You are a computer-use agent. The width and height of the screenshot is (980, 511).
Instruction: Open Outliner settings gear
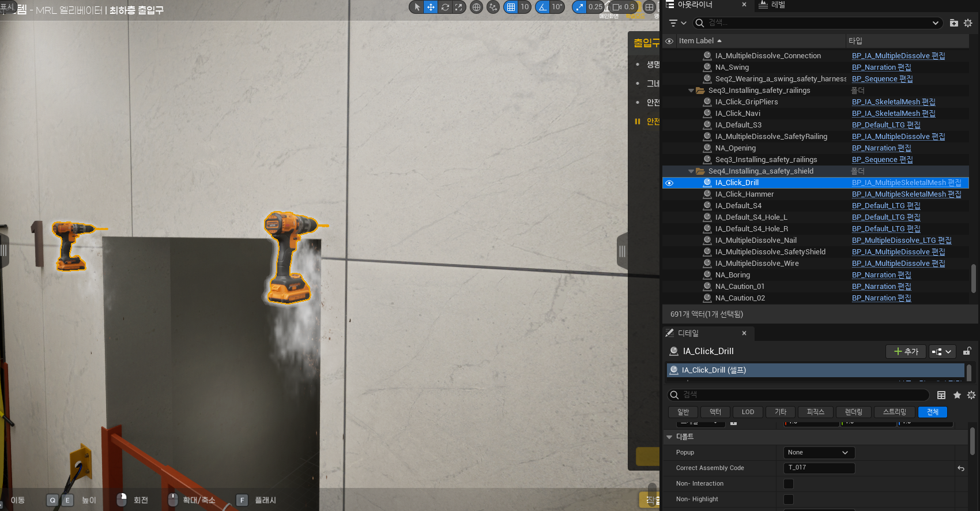click(968, 23)
